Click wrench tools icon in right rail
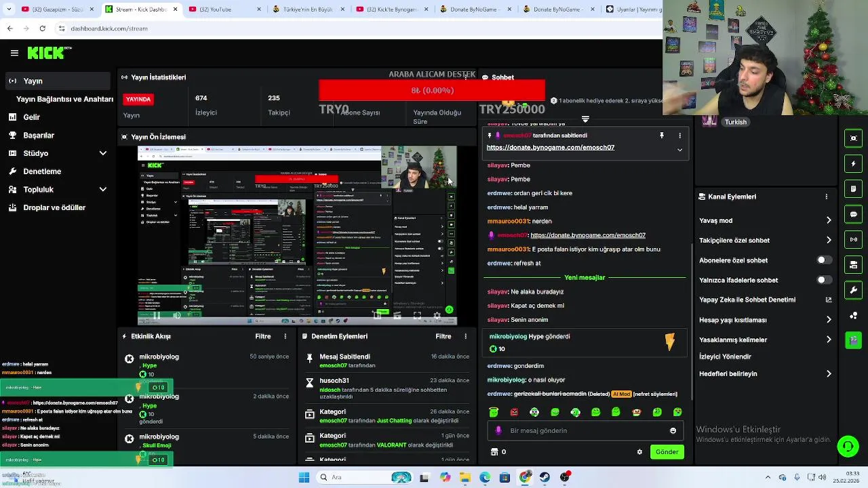 853,290
